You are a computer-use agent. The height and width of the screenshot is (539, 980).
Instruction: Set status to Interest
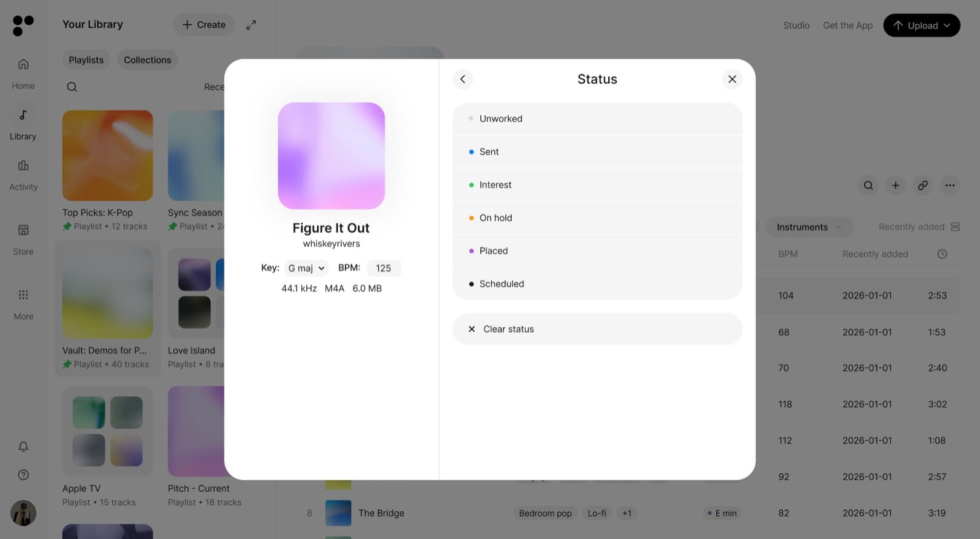point(597,185)
